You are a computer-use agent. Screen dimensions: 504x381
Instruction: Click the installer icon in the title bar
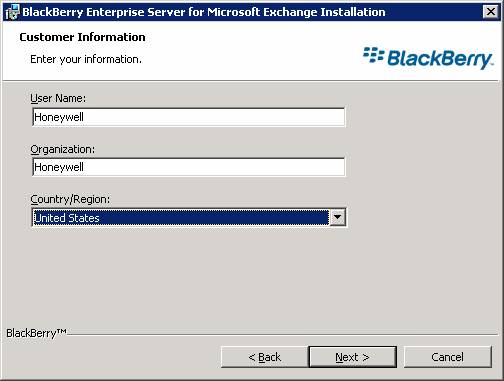point(12,13)
